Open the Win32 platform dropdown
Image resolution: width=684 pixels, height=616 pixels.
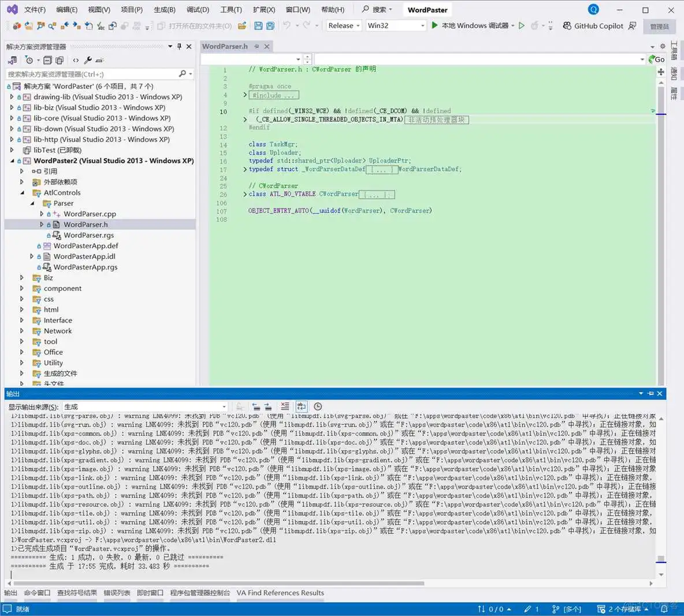click(396, 25)
